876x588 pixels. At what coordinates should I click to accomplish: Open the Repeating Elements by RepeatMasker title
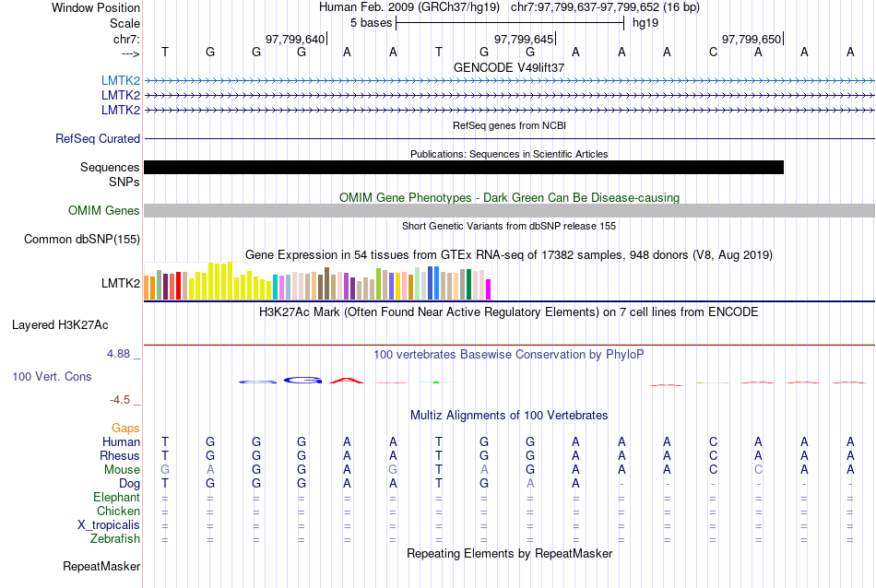[509, 554]
